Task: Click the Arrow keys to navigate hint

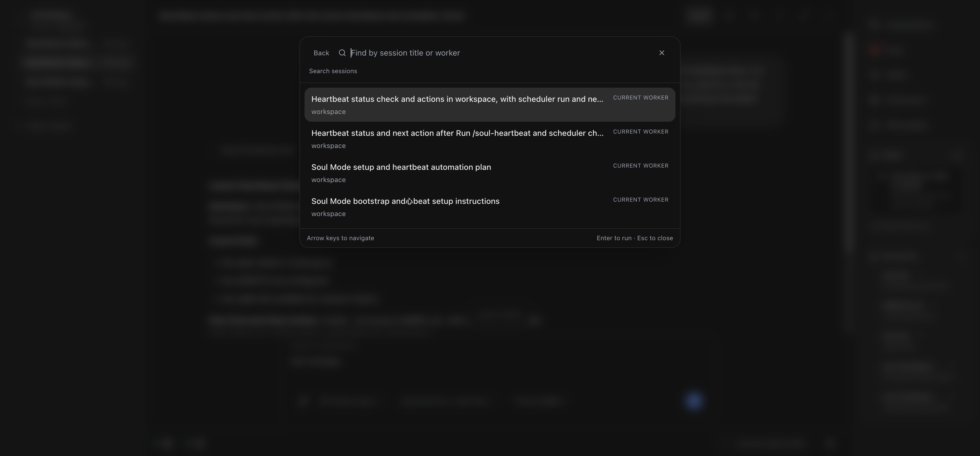Action: coord(340,238)
